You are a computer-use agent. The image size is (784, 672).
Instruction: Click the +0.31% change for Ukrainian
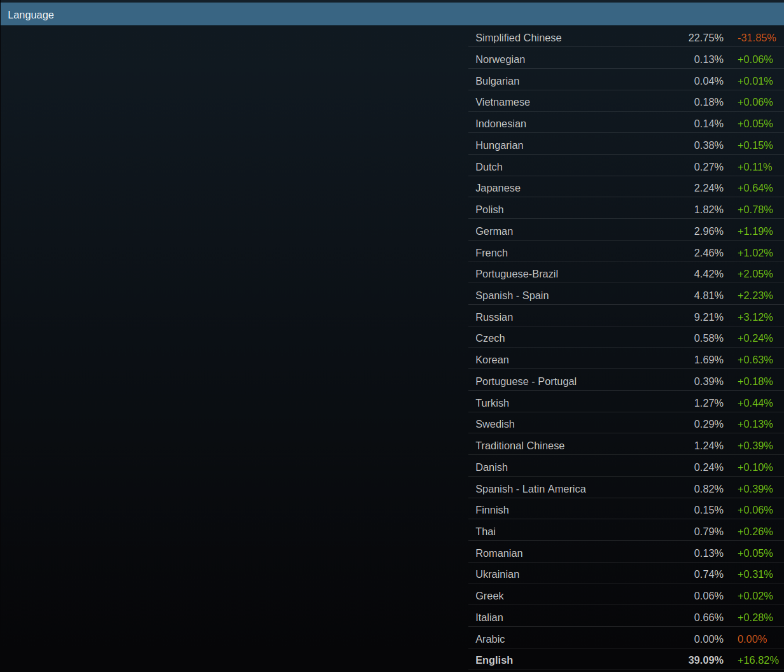tap(755, 574)
